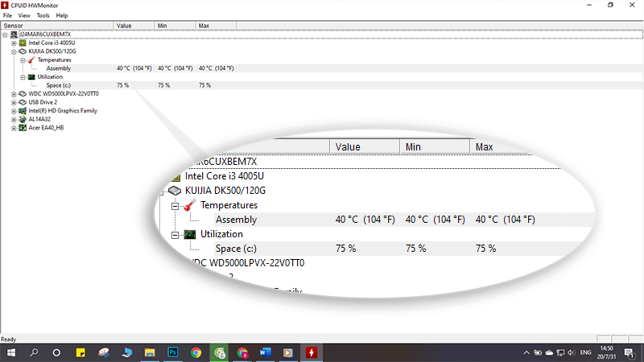The width and height of the screenshot is (644, 362).
Task: Expand the USB Drive 2 node
Action: tap(14, 103)
